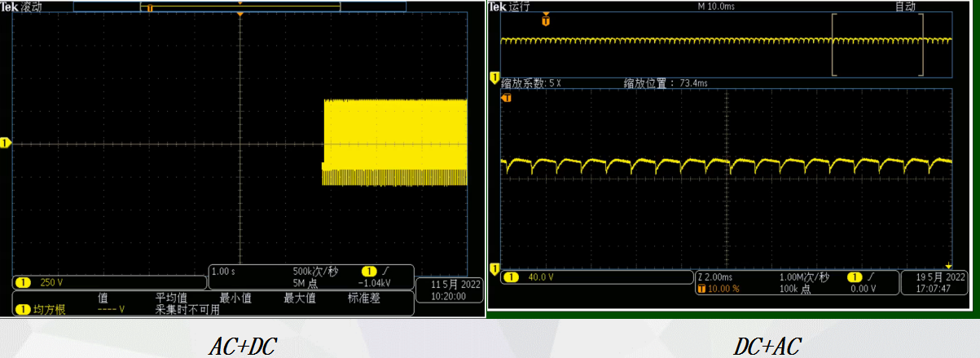Click the channel 1 ground marker at right scope bottom
Image resolution: width=980 pixels, height=358 pixels.
coord(494,268)
